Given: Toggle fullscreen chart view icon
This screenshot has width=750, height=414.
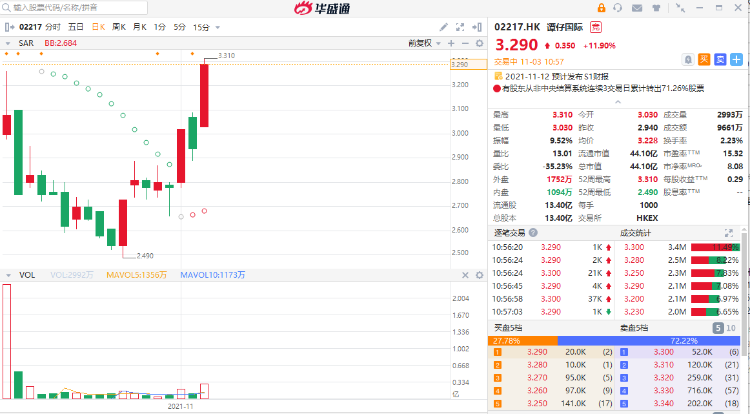Looking at the screenshot, I should pyautogui.click(x=460, y=27).
